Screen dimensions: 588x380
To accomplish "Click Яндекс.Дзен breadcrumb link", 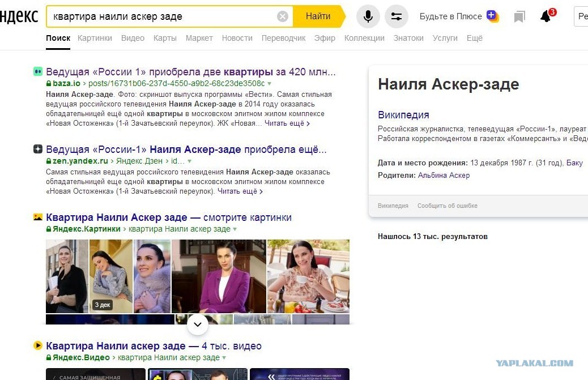I will (x=139, y=161).
